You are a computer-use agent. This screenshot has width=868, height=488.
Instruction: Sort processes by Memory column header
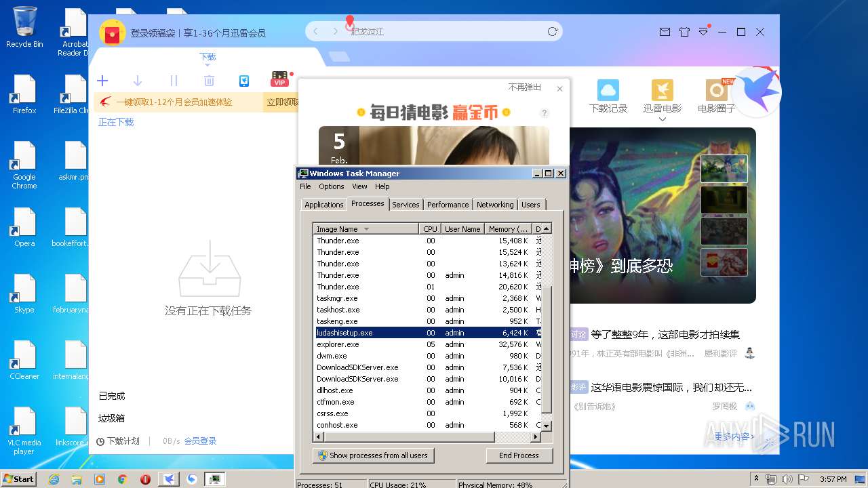click(x=508, y=229)
